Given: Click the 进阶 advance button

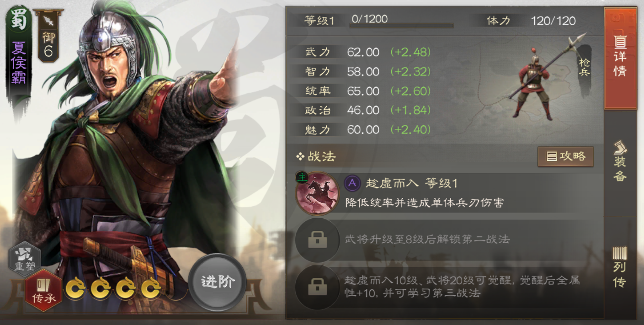Looking at the screenshot, I should (218, 281).
